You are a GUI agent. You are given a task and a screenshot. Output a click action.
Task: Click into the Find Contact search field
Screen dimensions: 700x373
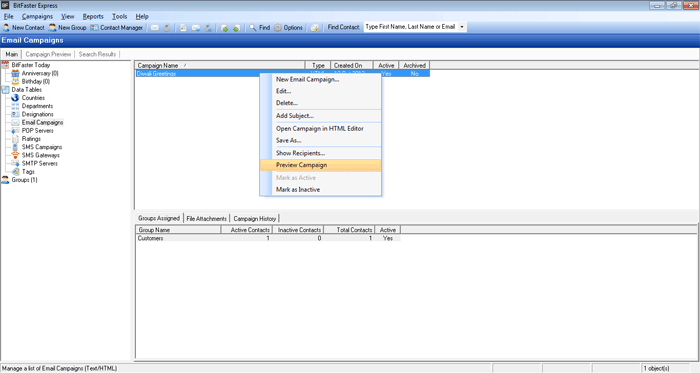click(x=411, y=27)
